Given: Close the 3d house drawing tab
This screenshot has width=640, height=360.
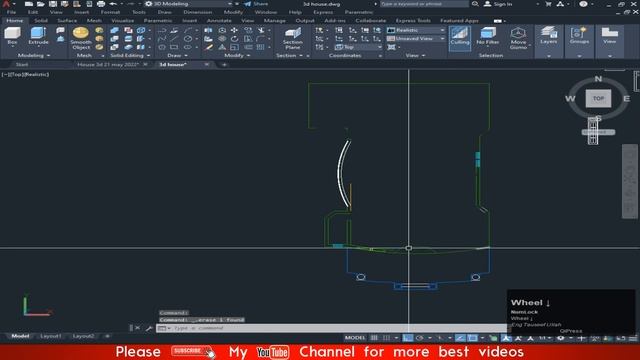Looking at the screenshot, I should click(207, 64).
